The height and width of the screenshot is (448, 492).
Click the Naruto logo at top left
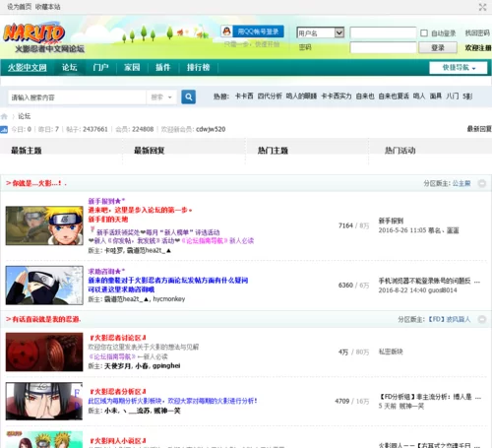[x=33, y=33]
